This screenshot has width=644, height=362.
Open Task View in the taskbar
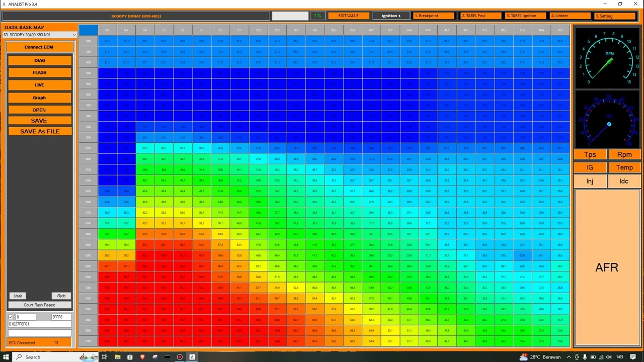[105, 357]
